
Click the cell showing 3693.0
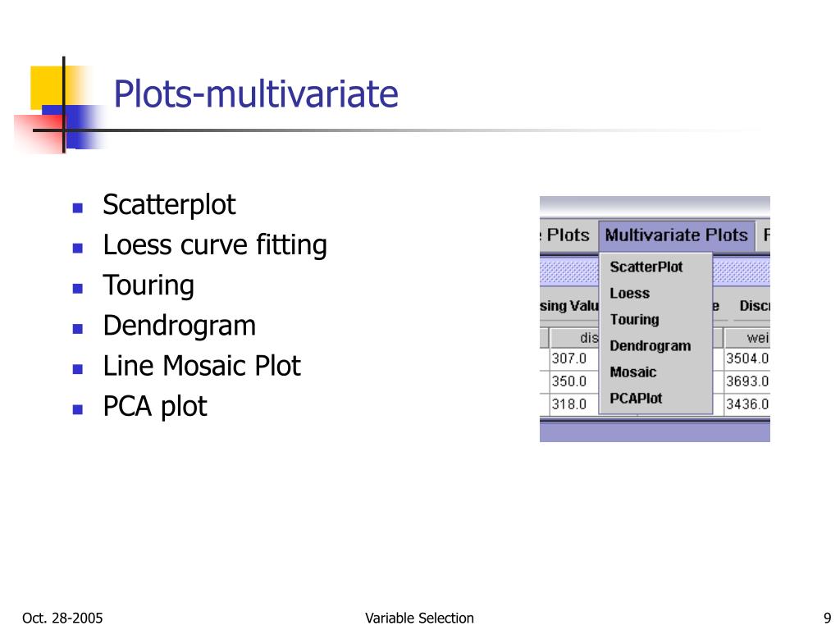pos(746,381)
